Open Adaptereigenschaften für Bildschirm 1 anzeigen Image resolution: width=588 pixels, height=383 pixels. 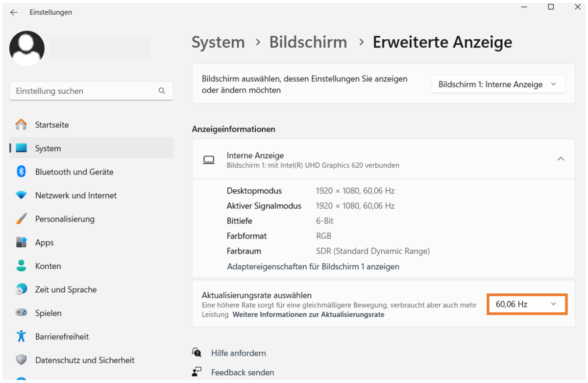point(313,267)
